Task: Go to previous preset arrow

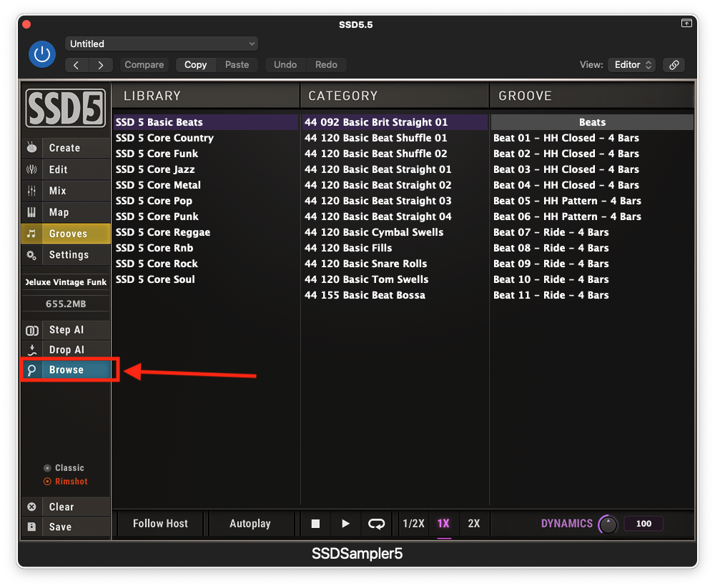Action: point(77,65)
